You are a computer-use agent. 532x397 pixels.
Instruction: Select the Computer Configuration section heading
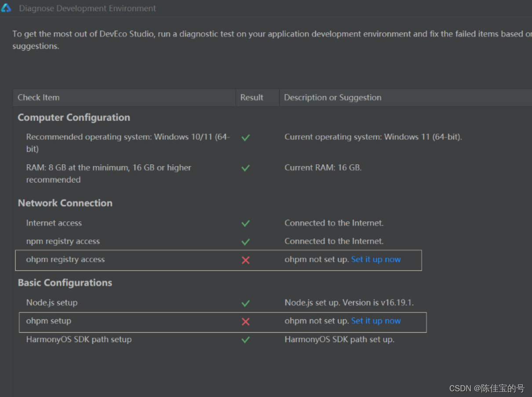74,118
